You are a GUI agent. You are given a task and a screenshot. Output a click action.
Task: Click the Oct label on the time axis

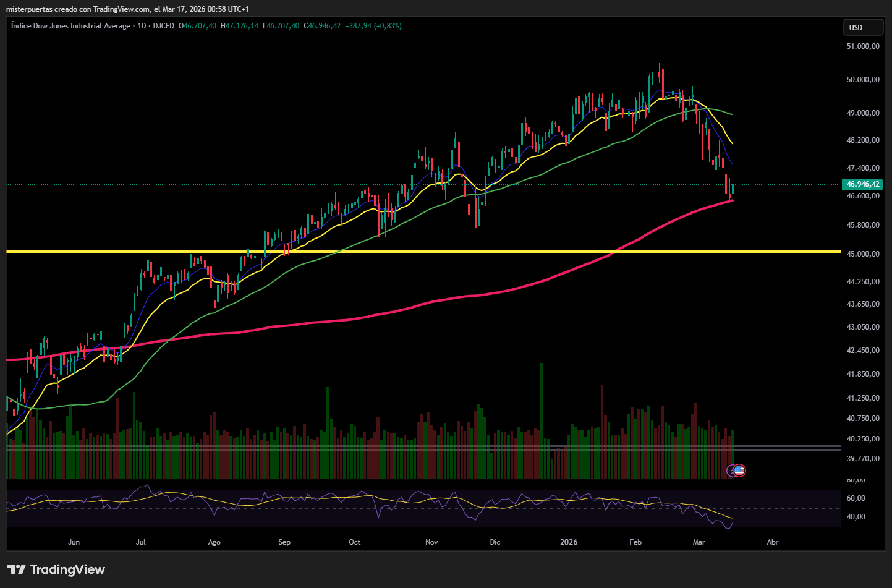coord(354,542)
